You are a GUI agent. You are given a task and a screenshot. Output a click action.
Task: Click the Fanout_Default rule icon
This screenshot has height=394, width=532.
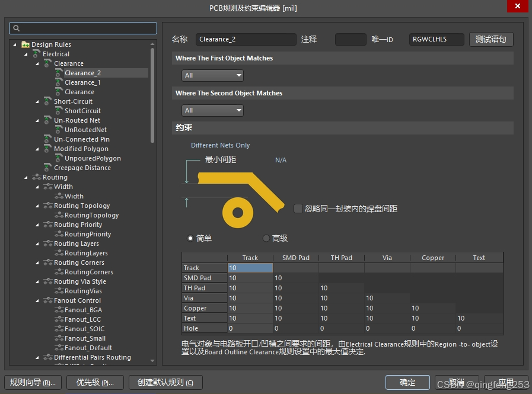(x=59, y=348)
